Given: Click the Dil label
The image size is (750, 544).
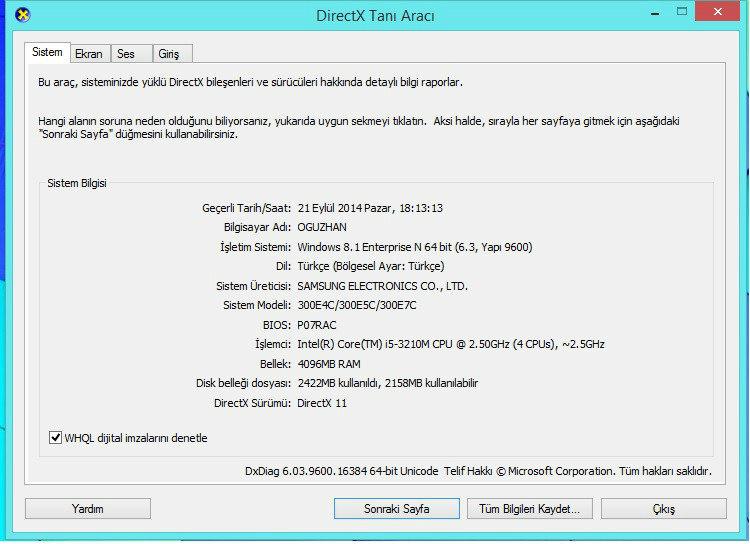Looking at the screenshot, I should 283,266.
